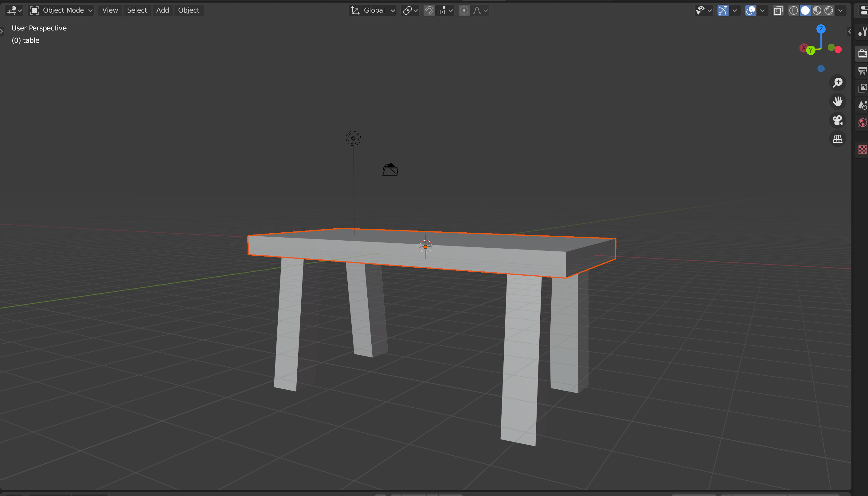This screenshot has height=496, width=868.
Task: Open the snap settings increment dropdown
Action: [445, 10]
